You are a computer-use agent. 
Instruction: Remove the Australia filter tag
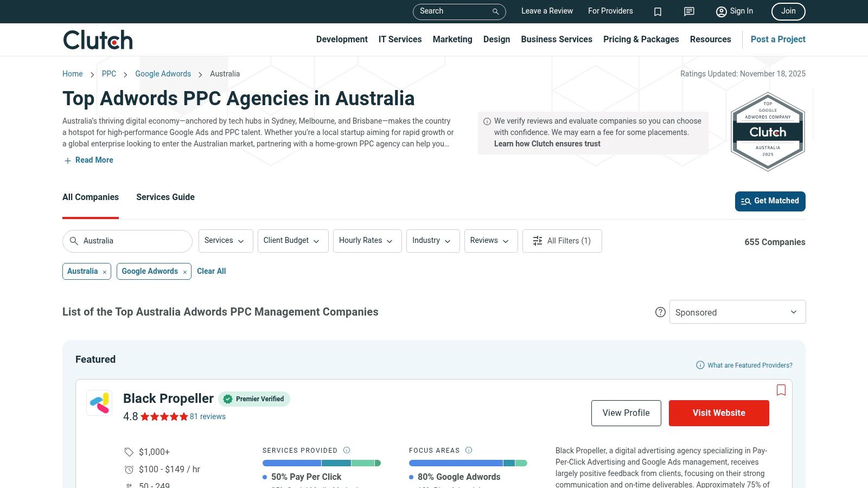[x=105, y=272]
